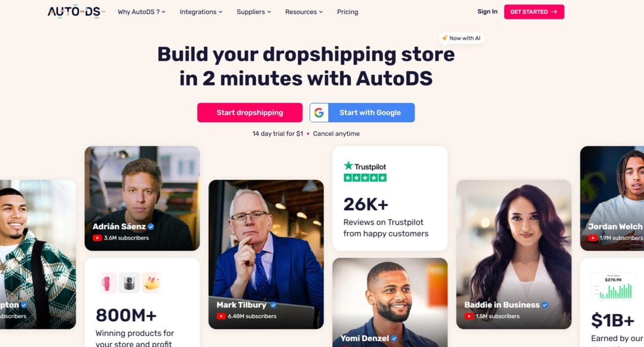This screenshot has height=347, width=644.
Task: Select the Trustpilot five-star rating bar
Action: (365, 178)
